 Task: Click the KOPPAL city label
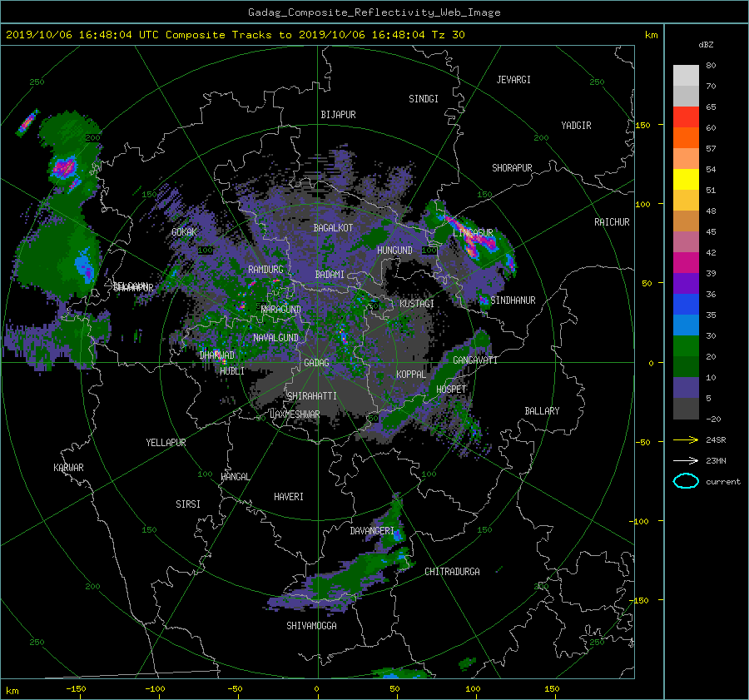pos(411,375)
